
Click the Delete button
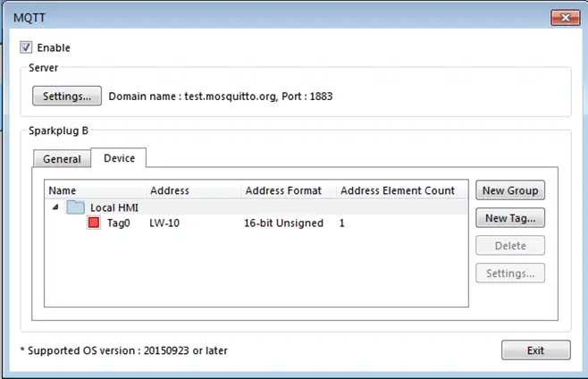coord(510,246)
